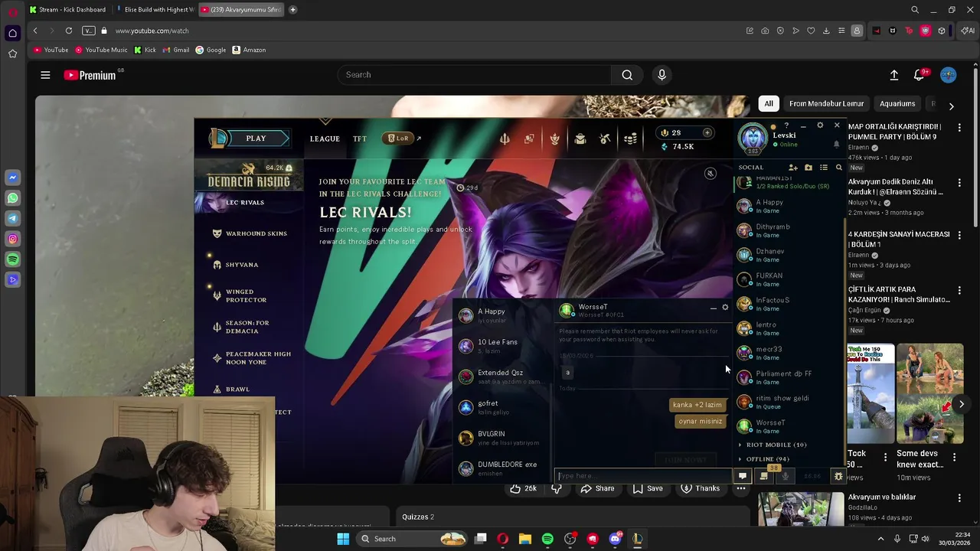Viewport: 980px width, 551px height.
Task: Like the video with 26k thumbs-up
Action: point(523,488)
